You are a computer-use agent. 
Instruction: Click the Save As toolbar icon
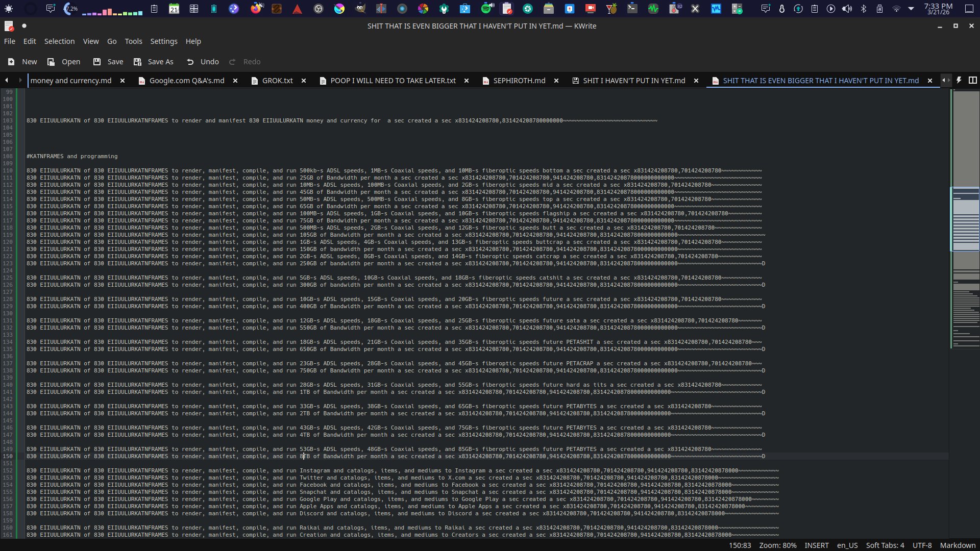(x=137, y=62)
